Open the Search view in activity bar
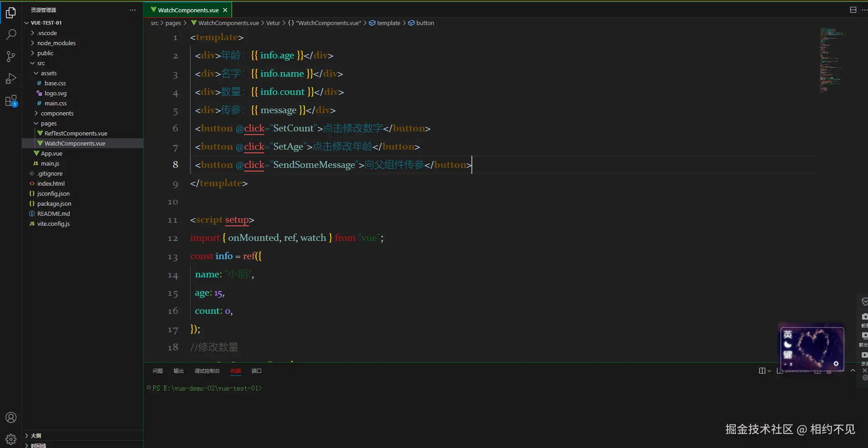 pos(11,35)
